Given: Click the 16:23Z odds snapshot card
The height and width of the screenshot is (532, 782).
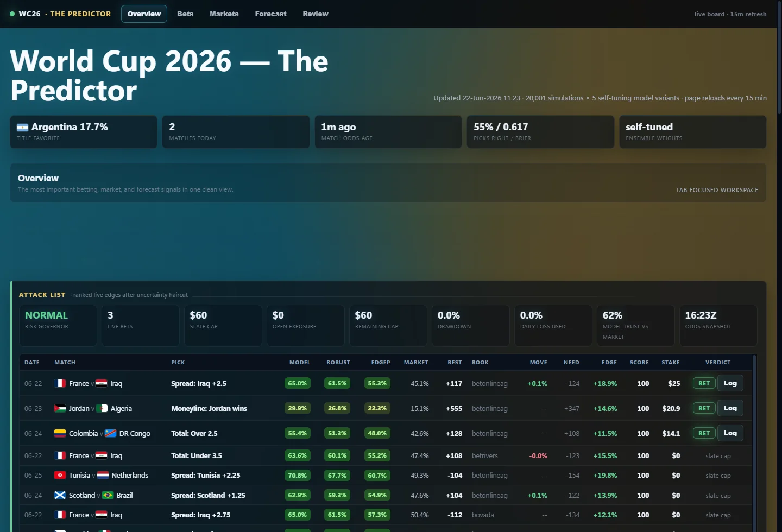Looking at the screenshot, I should point(718,326).
